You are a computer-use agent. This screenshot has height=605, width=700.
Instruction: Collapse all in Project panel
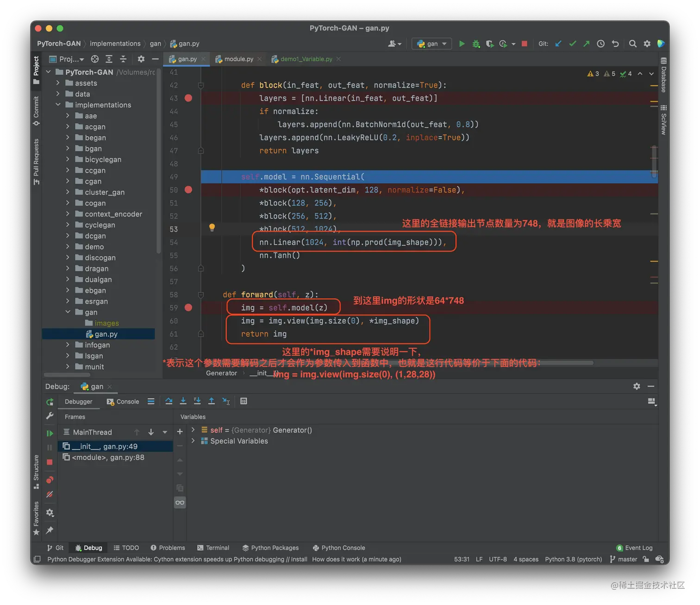123,59
